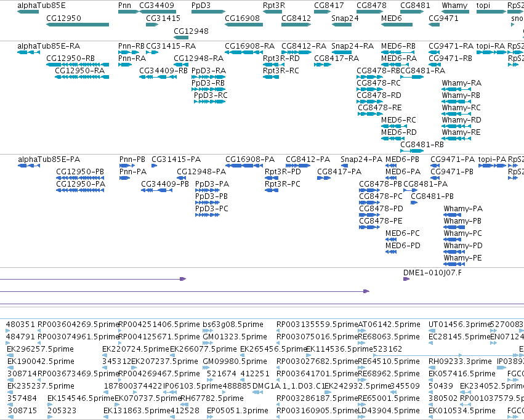Open transcript PpD3-RC
This screenshot has width=524, height=420.
pos(211,95)
